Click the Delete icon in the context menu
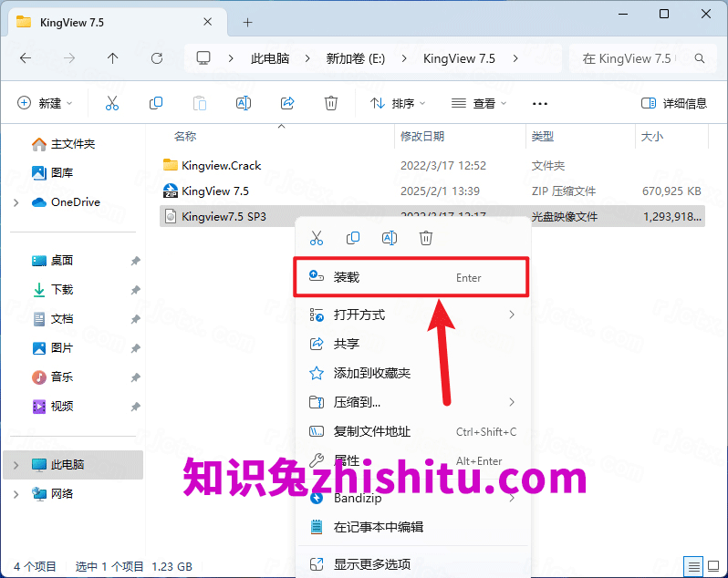The image size is (728, 578). tap(426, 238)
